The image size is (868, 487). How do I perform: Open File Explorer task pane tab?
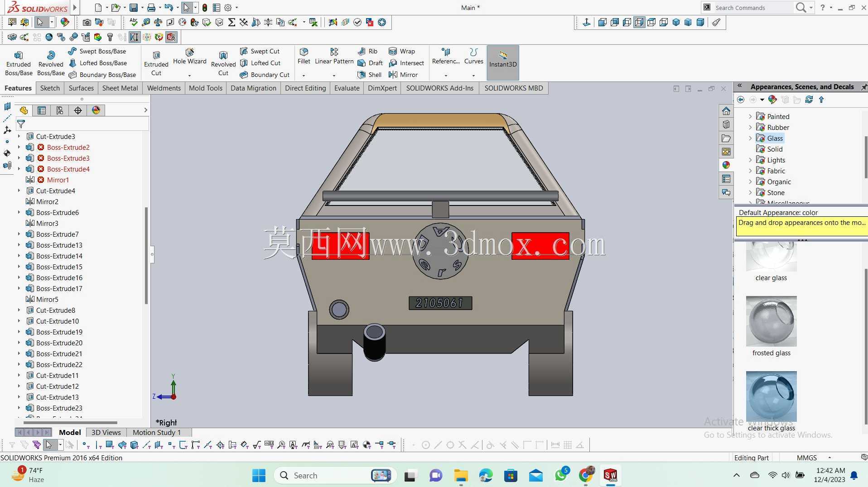coord(726,138)
